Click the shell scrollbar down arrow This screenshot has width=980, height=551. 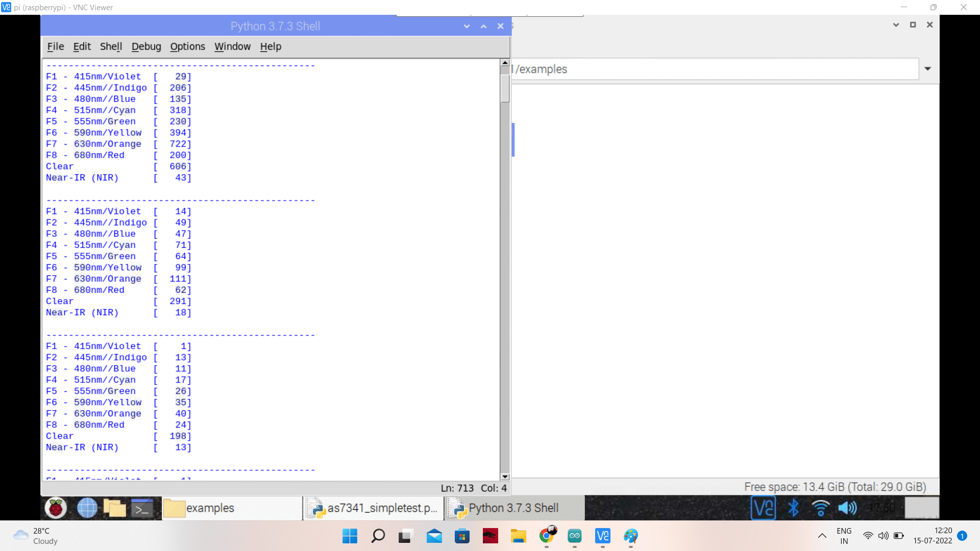click(505, 477)
